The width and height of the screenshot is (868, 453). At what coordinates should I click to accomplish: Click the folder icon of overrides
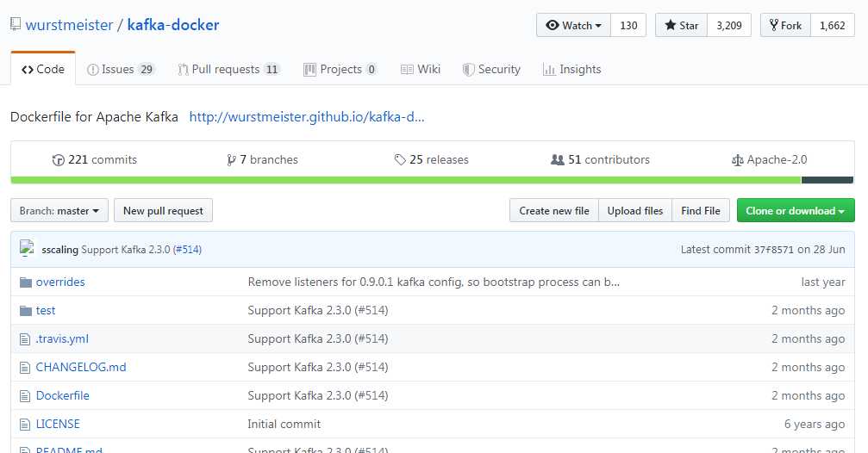coord(26,282)
